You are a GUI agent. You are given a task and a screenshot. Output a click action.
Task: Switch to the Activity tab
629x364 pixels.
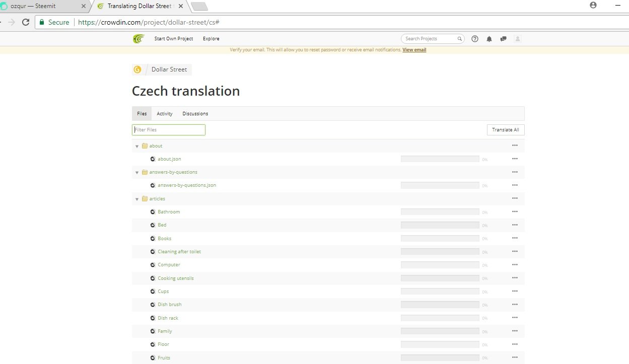point(165,114)
